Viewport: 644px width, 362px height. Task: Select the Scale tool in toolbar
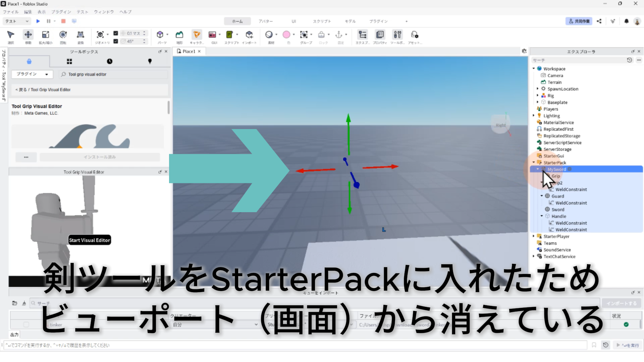coord(46,35)
